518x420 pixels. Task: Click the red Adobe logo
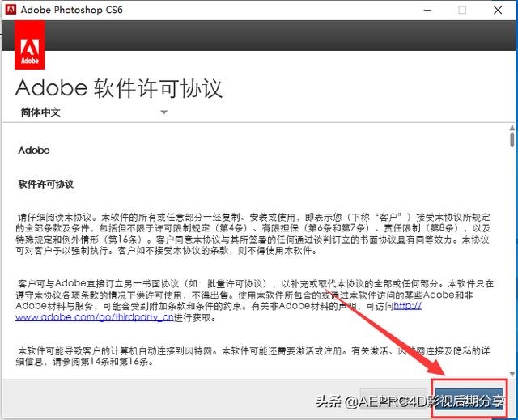coord(30,45)
